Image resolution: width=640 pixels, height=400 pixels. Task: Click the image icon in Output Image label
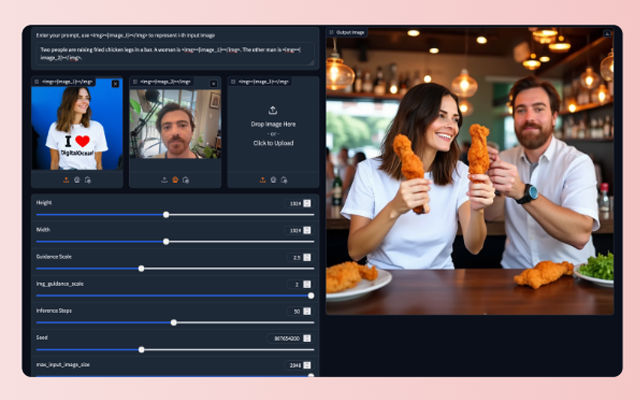click(x=331, y=32)
